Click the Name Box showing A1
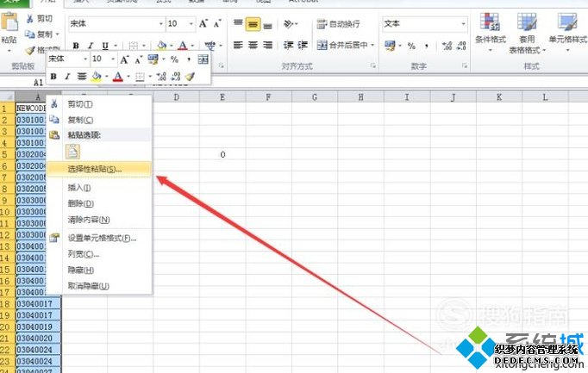The width and height of the screenshot is (588, 373). point(22,83)
